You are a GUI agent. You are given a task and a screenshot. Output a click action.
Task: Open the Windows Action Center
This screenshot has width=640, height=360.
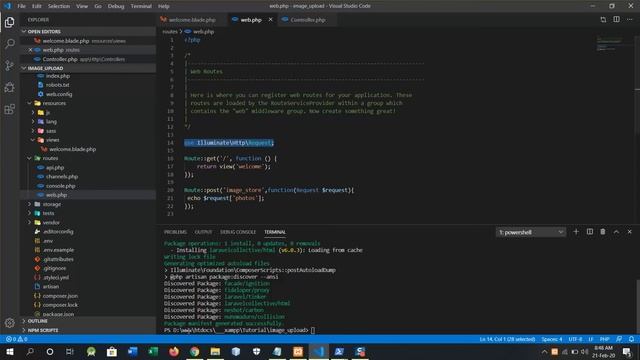point(627,351)
